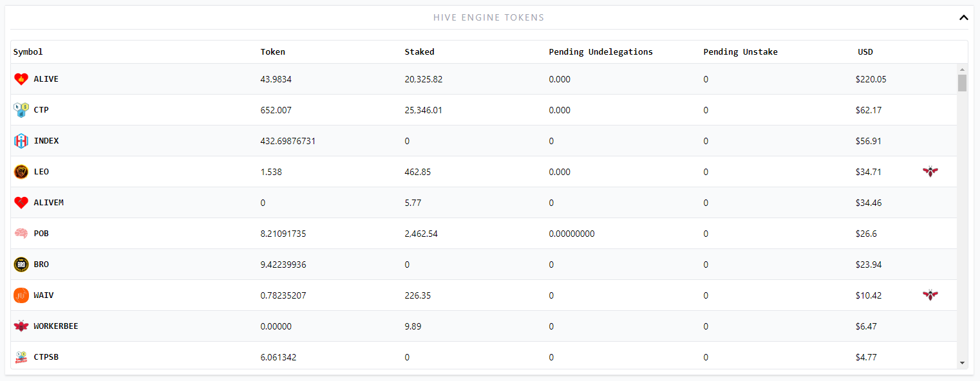Click the CTPSB token icon
The width and height of the screenshot is (980, 381).
[21, 357]
